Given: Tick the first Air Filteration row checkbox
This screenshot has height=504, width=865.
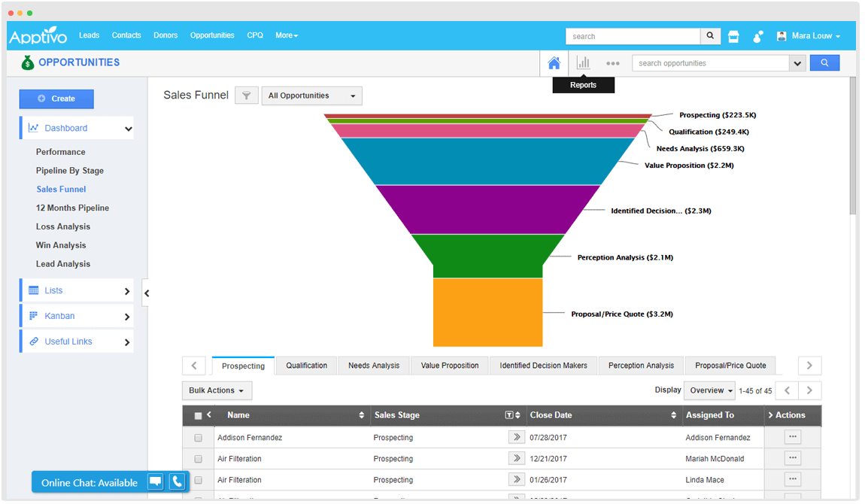Looking at the screenshot, I should tap(199, 459).
